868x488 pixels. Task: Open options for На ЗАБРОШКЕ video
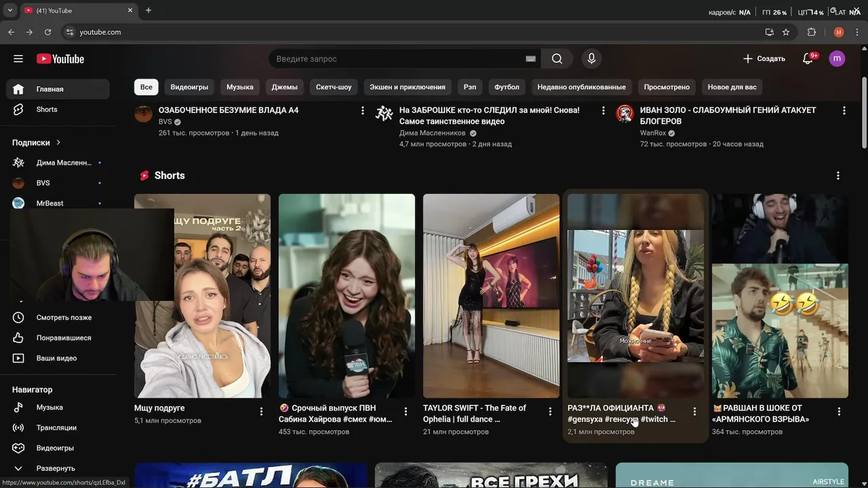click(603, 110)
